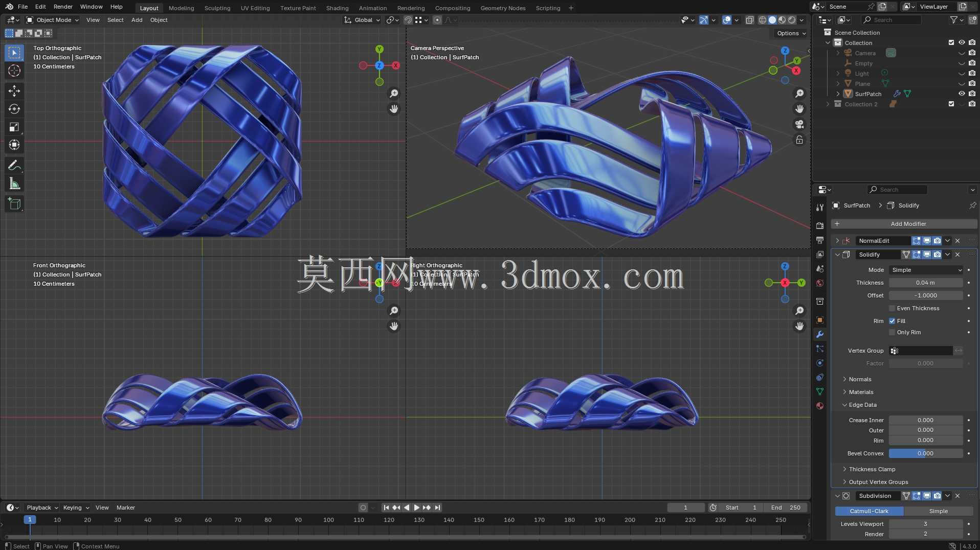
Task: Disable Camera object in renders
Action: coord(972,53)
